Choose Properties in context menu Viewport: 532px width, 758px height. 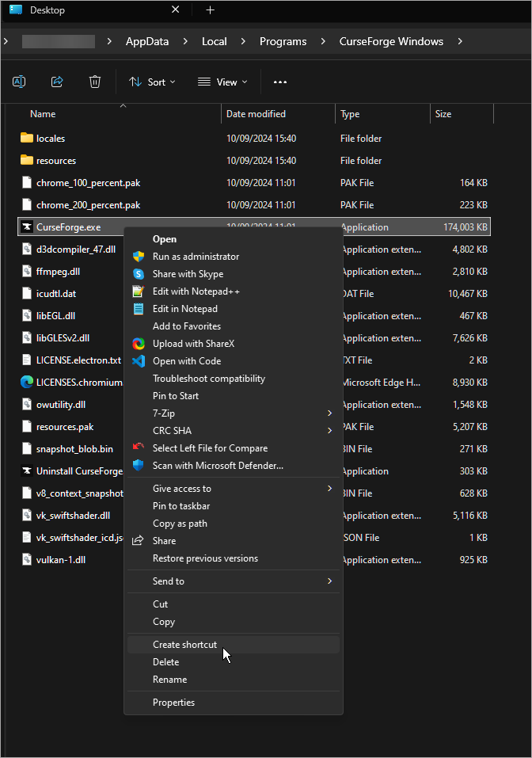tap(234, 703)
